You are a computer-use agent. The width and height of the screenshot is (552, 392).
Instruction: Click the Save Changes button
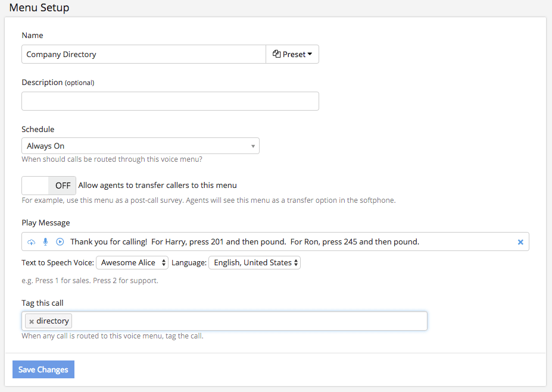[43, 369]
